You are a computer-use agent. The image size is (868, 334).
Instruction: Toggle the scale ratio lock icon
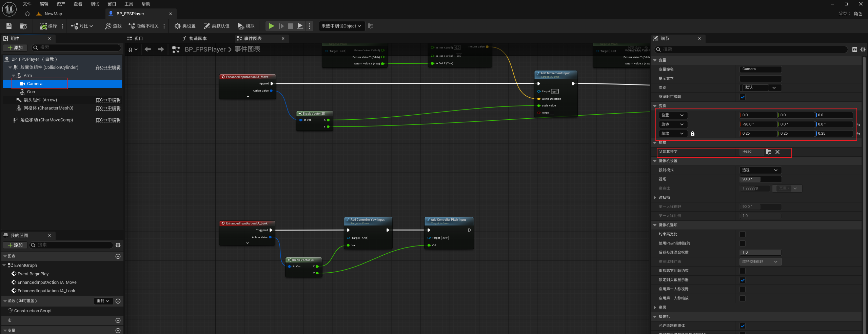[x=692, y=134]
